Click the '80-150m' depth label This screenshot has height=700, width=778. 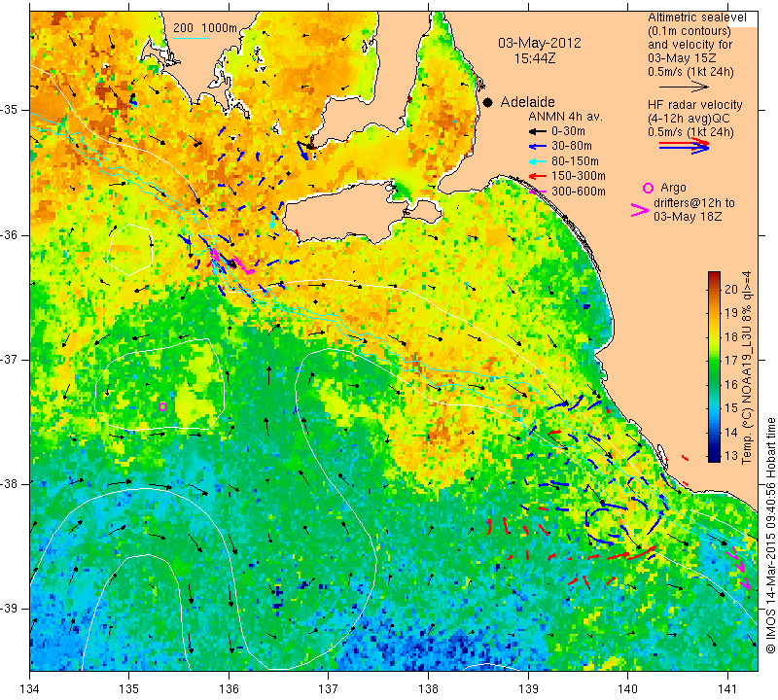(x=575, y=161)
